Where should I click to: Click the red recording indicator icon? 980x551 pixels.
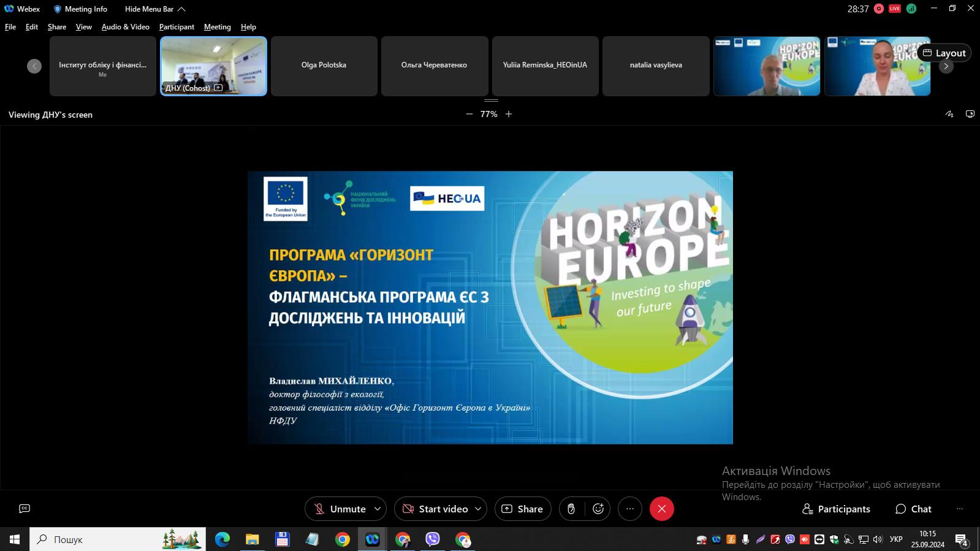(x=879, y=9)
